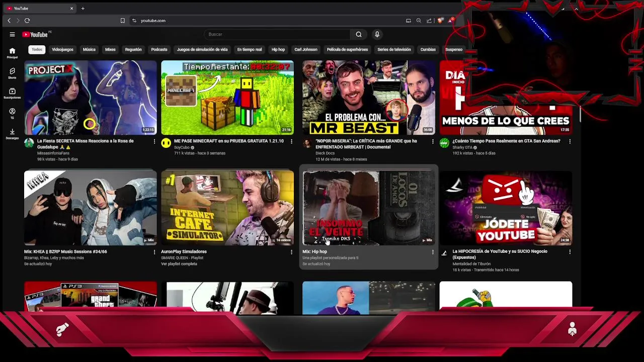Open options for NOPOR-MISERIA video
The height and width of the screenshot is (362, 644).
(x=433, y=142)
